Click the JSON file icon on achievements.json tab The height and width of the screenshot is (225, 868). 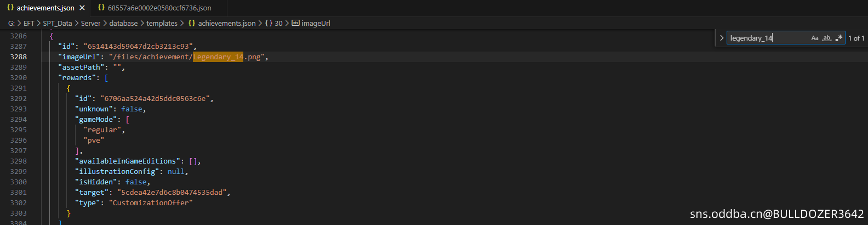coord(10,8)
